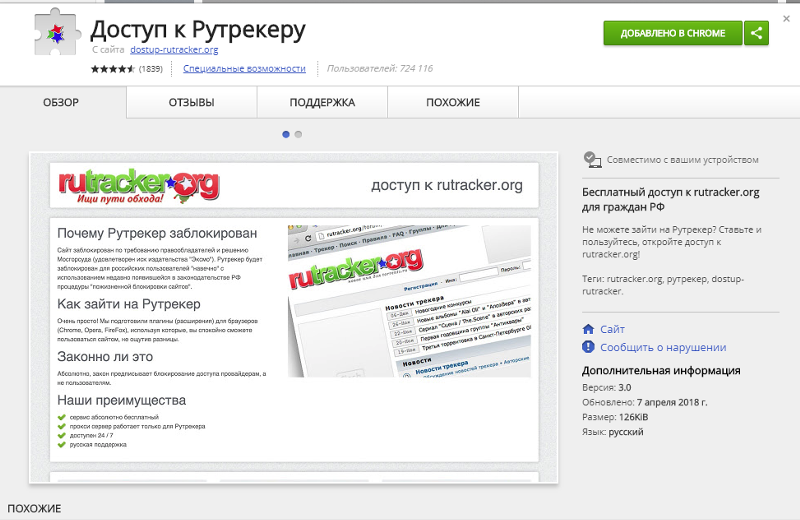Image resolution: width=800 pixels, height=520 pixels.
Task: Switch to the ОТЗЫВЫ tab
Action: pos(191,103)
